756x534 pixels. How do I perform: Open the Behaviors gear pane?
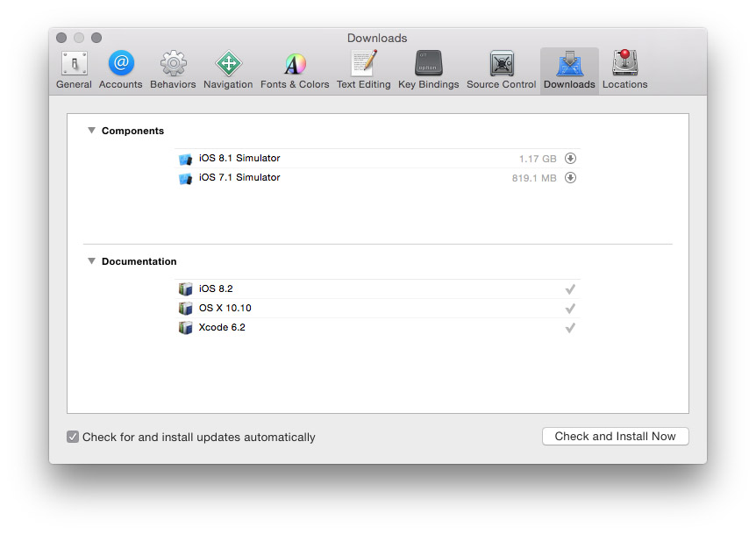click(173, 70)
